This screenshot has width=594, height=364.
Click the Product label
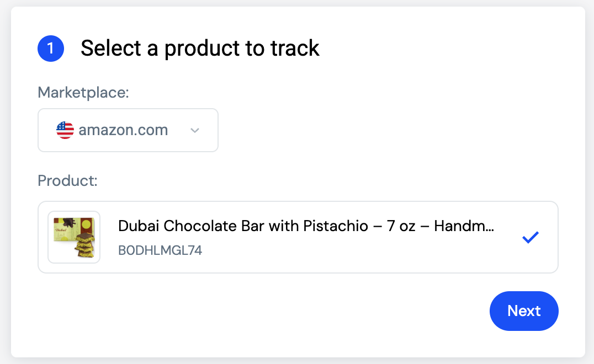coord(67,180)
